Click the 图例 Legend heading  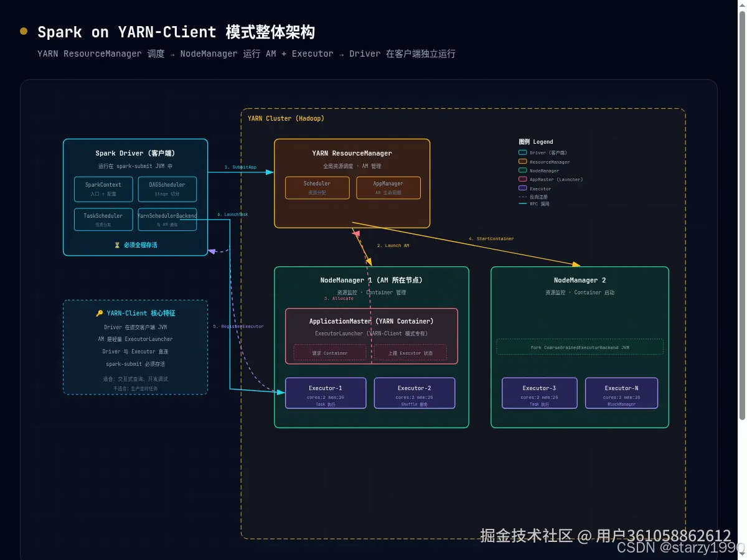(x=536, y=142)
